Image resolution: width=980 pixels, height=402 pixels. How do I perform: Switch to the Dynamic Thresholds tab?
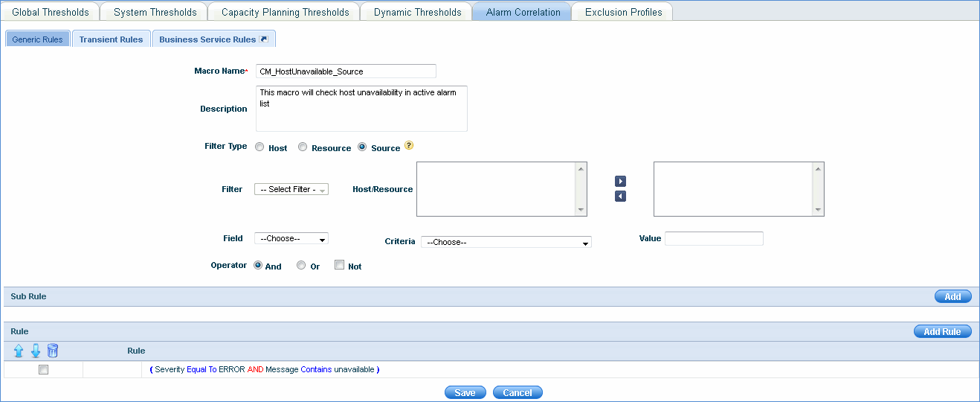point(417,12)
